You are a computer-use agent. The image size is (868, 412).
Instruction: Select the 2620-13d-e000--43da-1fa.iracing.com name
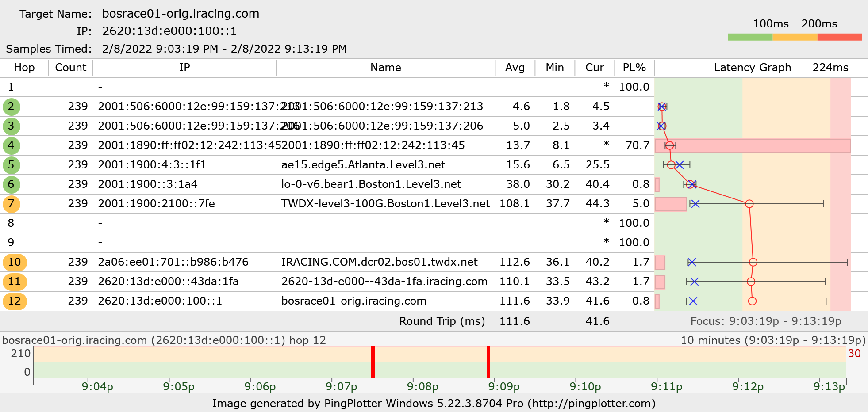[384, 282]
